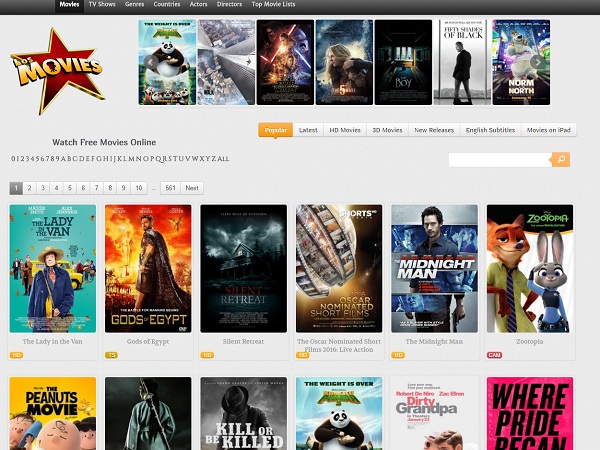The height and width of the screenshot is (450, 600).
Task: Open Star Wars carousel poster
Action: [285, 62]
